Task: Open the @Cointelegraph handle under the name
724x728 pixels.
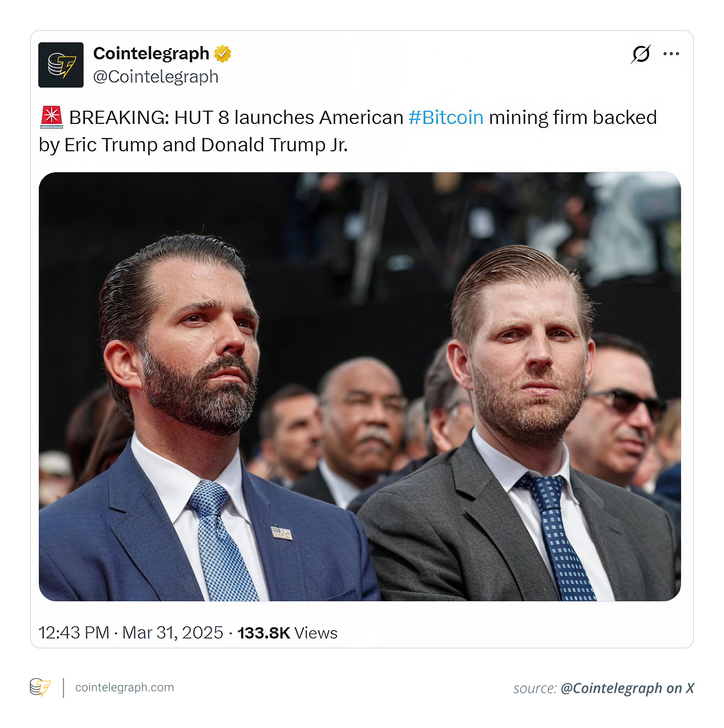Action: pyautogui.click(x=156, y=77)
